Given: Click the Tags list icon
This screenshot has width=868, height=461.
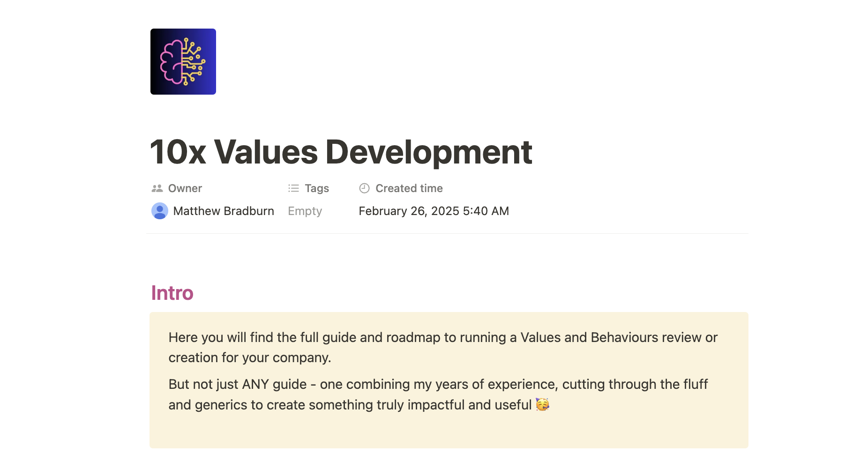Looking at the screenshot, I should [x=293, y=188].
